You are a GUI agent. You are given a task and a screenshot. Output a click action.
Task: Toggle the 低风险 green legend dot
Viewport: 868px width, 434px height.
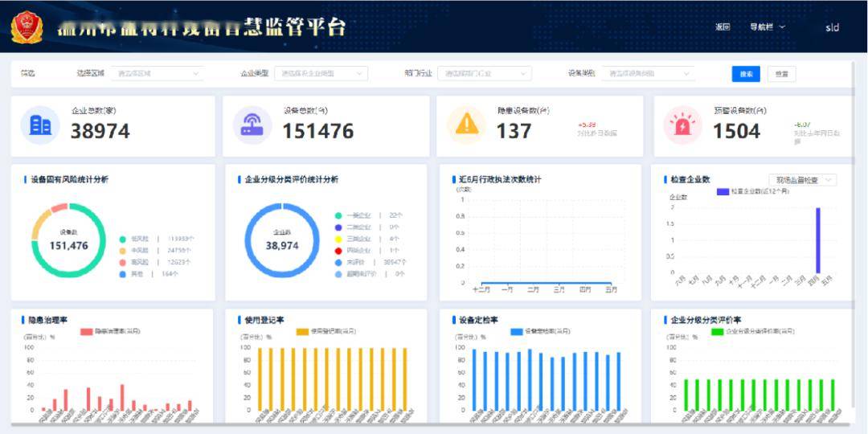(x=123, y=240)
